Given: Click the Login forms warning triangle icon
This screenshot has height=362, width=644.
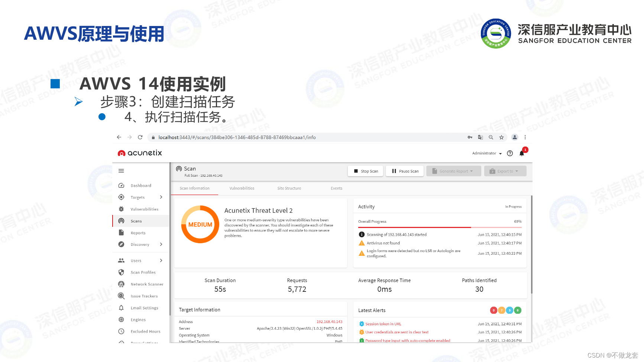Looking at the screenshot, I should click(x=362, y=253).
